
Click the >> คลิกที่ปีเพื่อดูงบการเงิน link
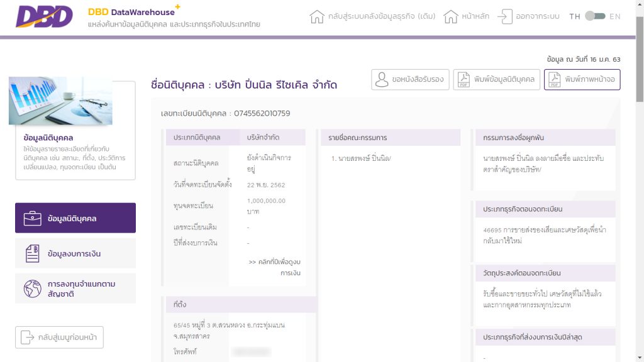(275, 267)
